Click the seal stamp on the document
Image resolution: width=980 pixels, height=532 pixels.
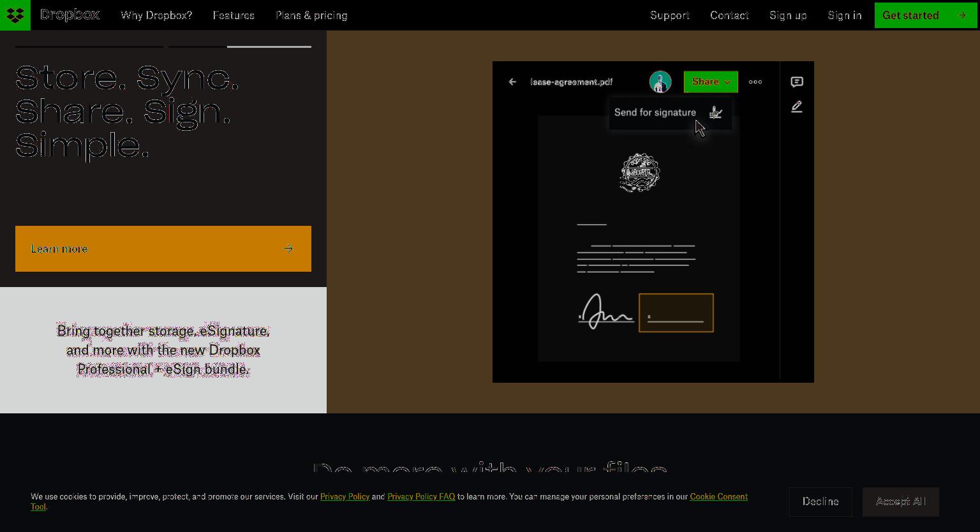[x=640, y=172]
